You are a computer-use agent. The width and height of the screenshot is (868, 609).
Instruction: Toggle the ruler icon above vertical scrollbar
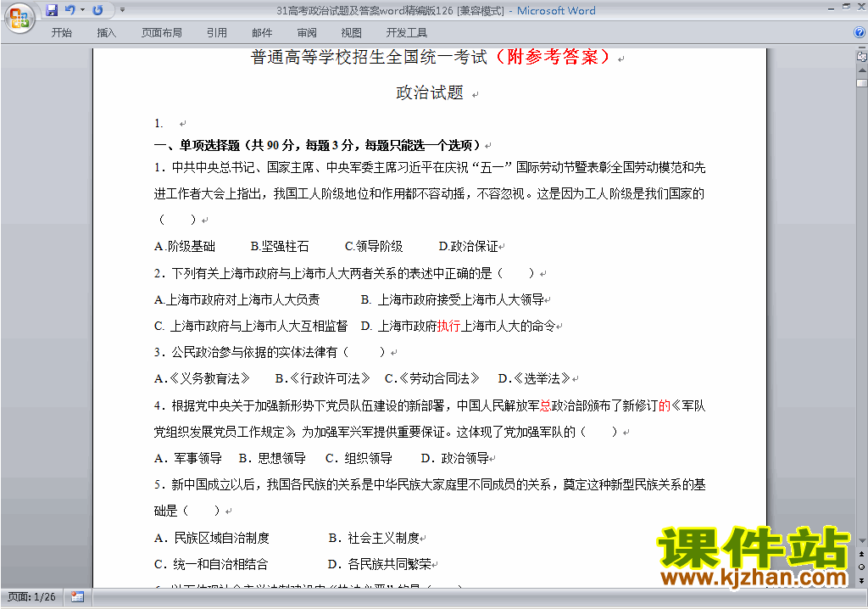(x=861, y=57)
